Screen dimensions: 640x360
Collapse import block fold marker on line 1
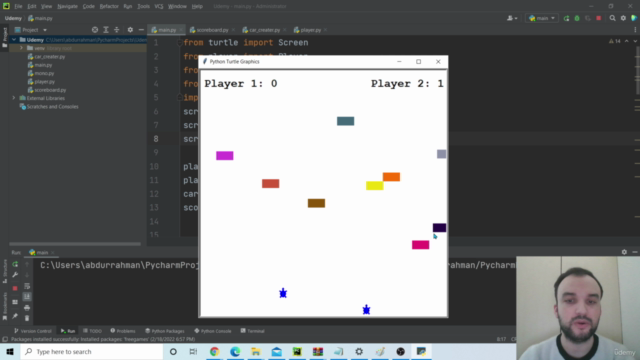pyautogui.click(x=179, y=42)
